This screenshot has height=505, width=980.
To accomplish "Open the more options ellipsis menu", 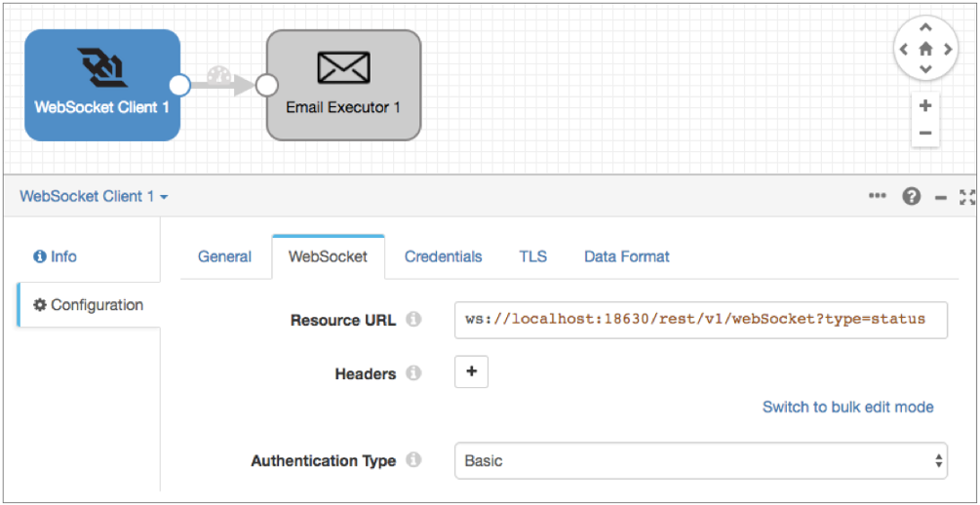I will (878, 197).
